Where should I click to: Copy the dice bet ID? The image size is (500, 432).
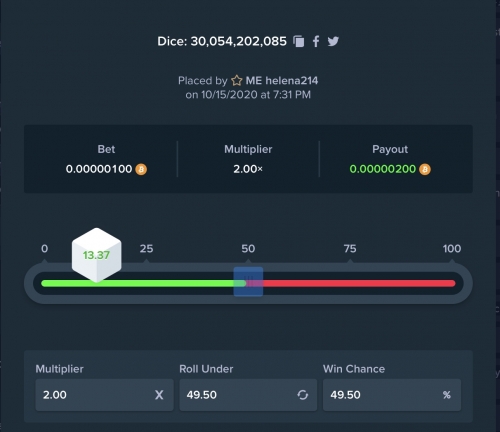[x=299, y=41]
